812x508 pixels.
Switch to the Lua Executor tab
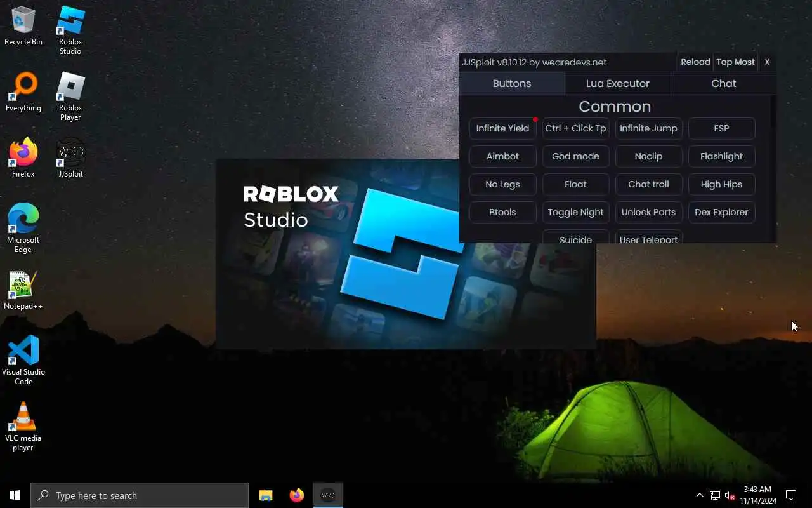click(x=618, y=83)
